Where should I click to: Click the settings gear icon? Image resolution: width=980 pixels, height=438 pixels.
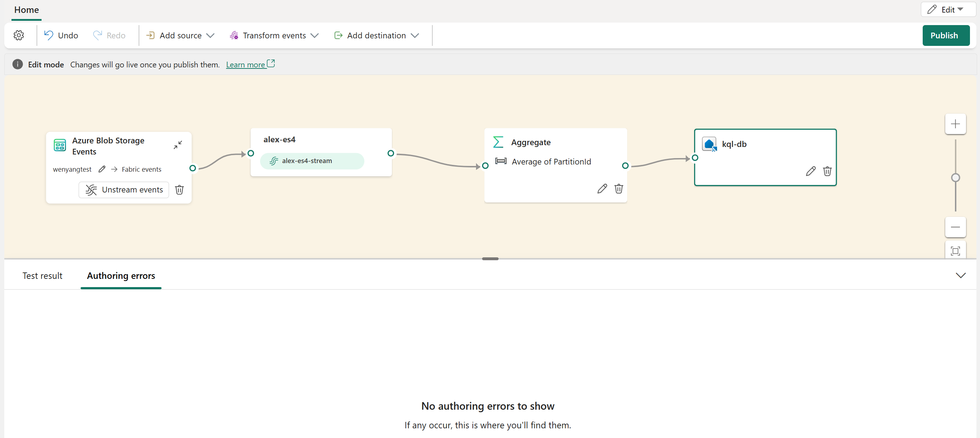(19, 35)
